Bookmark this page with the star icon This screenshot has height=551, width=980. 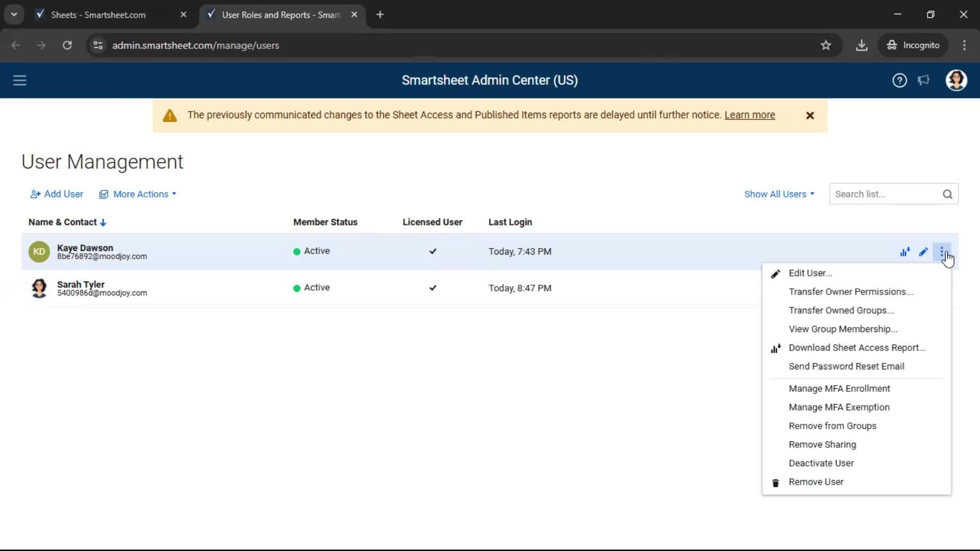tap(826, 45)
